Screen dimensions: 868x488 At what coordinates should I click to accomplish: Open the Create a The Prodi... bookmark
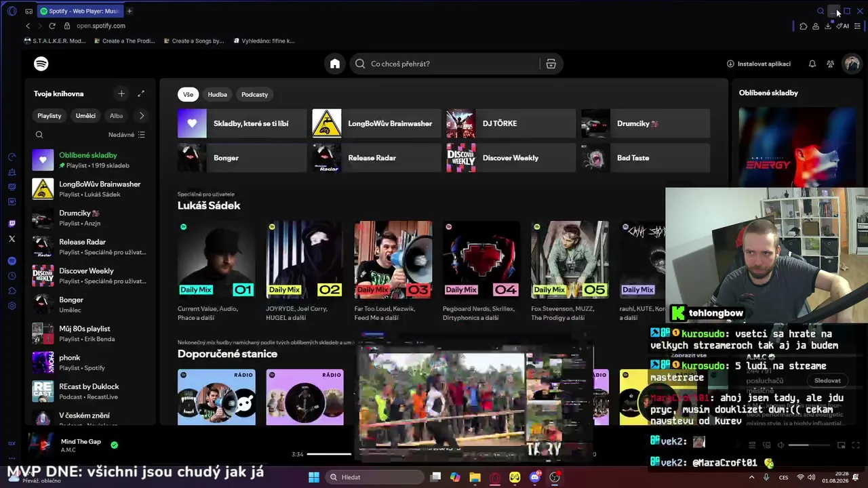[x=124, y=41]
